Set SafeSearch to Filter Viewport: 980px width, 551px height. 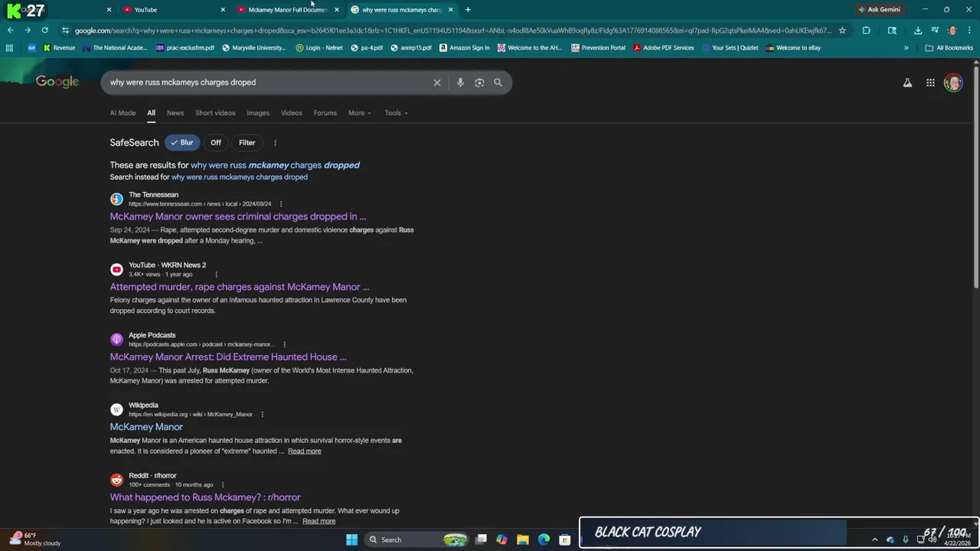coord(247,143)
